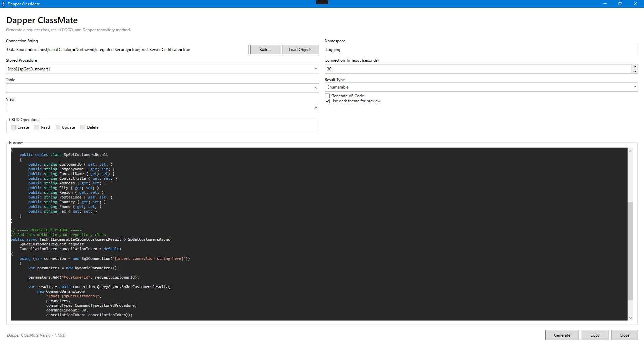Click the Dapper ClassMate app icon in title bar

click(x=3, y=4)
